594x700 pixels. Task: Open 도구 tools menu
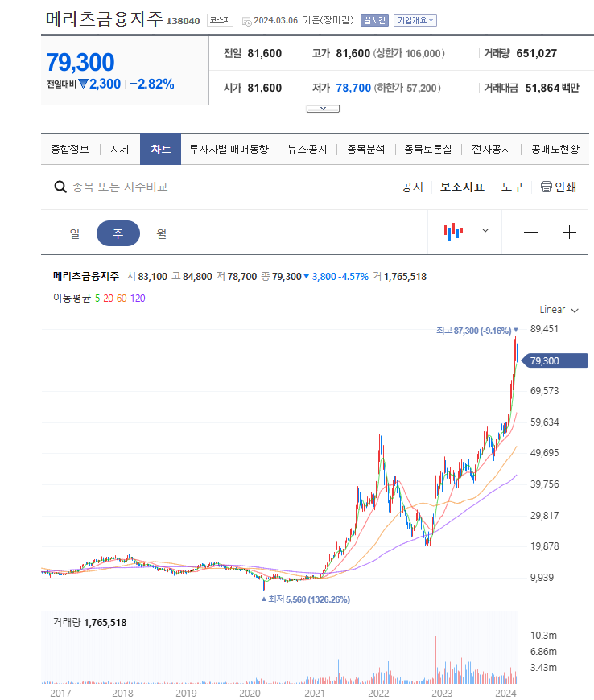[x=512, y=187]
